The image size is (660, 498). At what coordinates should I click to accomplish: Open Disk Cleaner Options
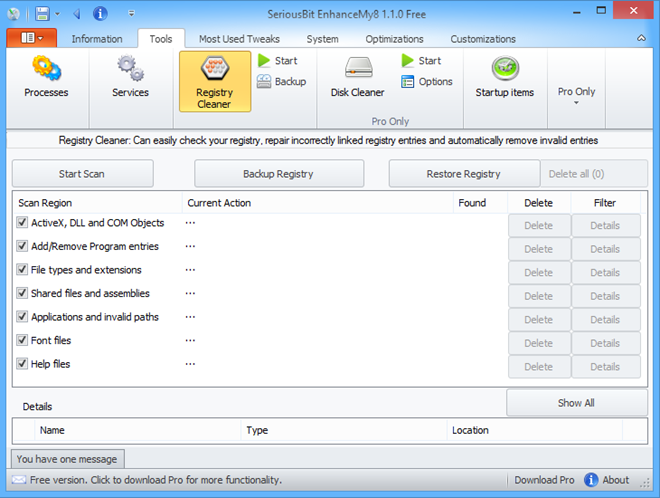[x=427, y=81]
